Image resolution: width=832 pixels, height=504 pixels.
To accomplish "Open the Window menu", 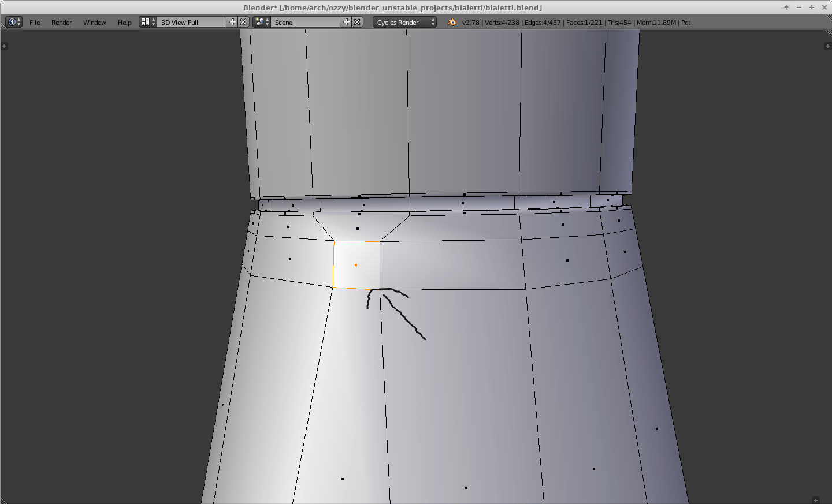I will pos(94,23).
